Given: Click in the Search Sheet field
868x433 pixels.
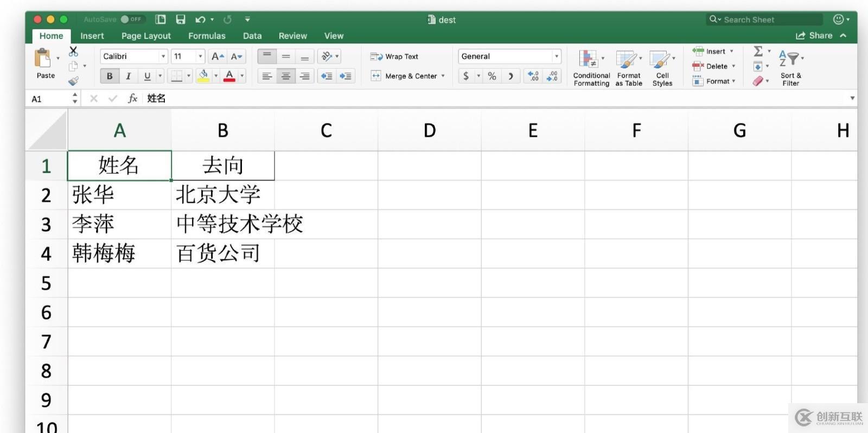Looking at the screenshot, I should pyautogui.click(x=764, y=20).
